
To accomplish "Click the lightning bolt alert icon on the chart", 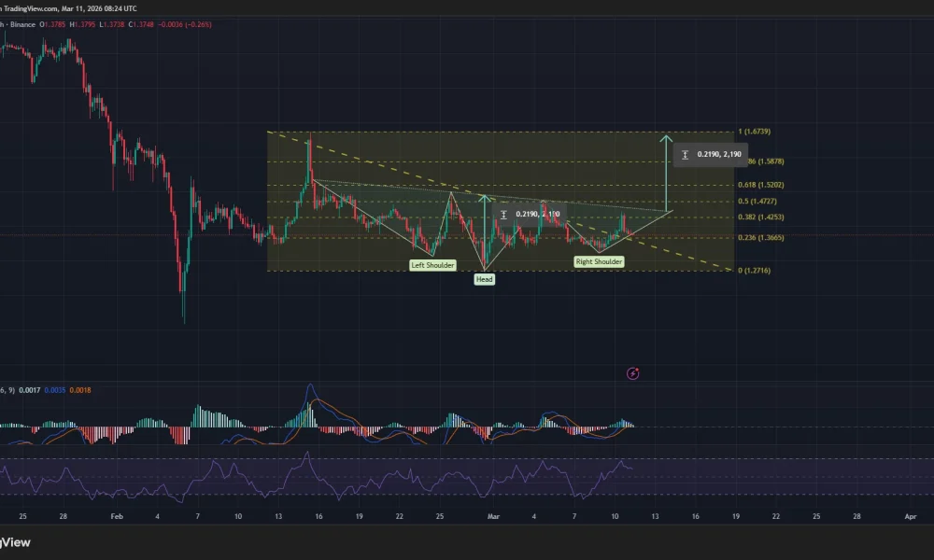I will pos(633,373).
